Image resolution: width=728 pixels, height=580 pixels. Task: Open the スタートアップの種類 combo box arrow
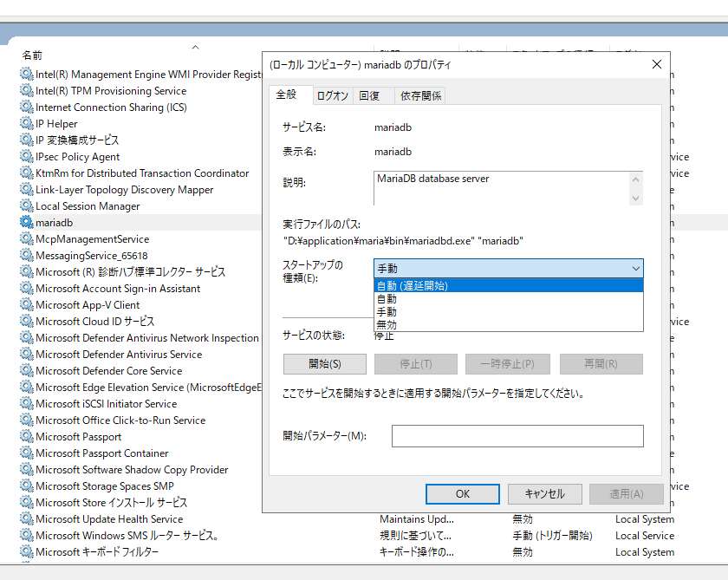635,269
